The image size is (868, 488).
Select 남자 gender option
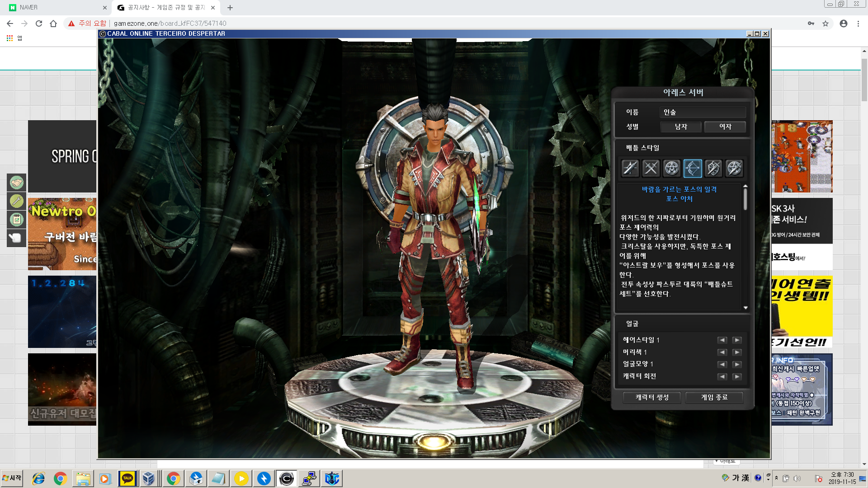tap(681, 127)
